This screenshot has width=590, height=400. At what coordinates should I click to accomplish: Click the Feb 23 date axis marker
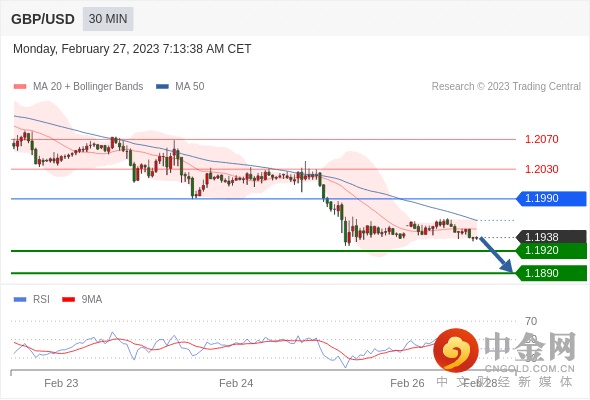point(61,383)
